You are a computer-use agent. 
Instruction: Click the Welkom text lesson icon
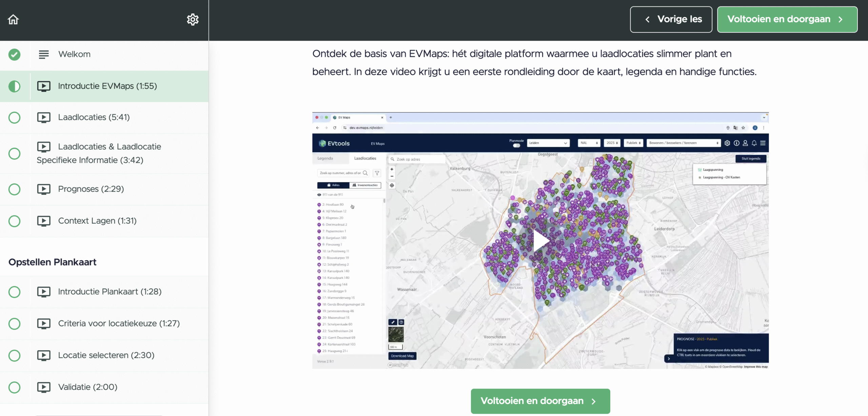click(x=43, y=54)
